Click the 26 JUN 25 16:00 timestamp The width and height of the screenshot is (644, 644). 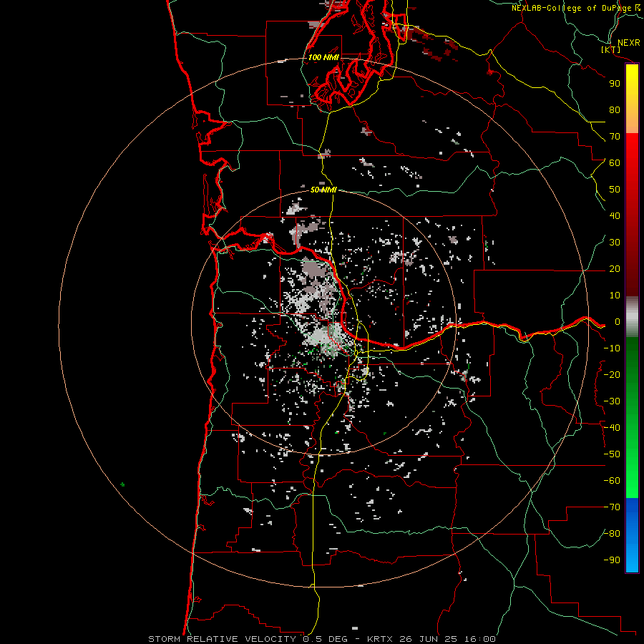click(x=447, y=639)
